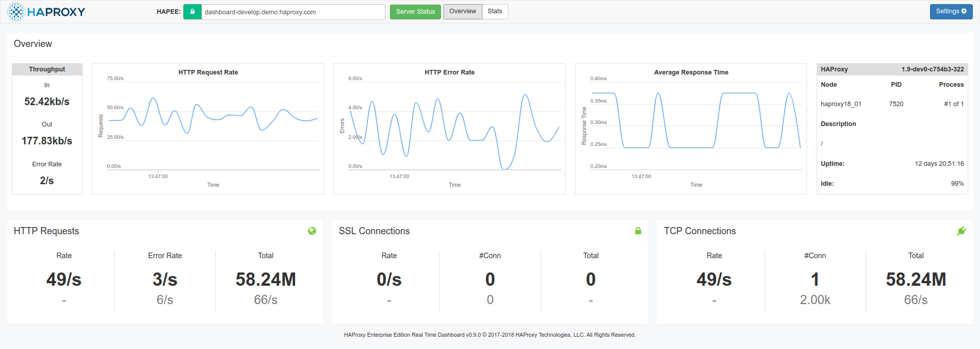Switch to the Overview tab
Viewport: 980px width, 349px height.
coord(462,12)
